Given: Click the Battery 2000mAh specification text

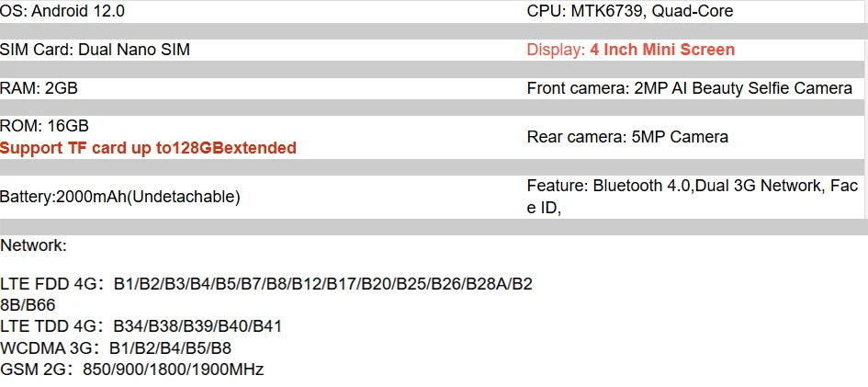Looking at the screenshot, I should (119, 197).
